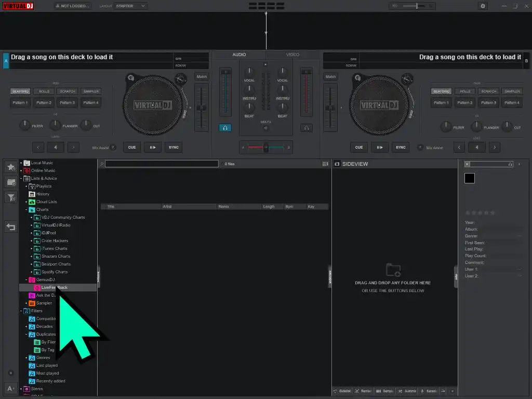Select SCRATCH pad mode on left deck
Screen dimensions: 532x399
(x=68, y=91)
